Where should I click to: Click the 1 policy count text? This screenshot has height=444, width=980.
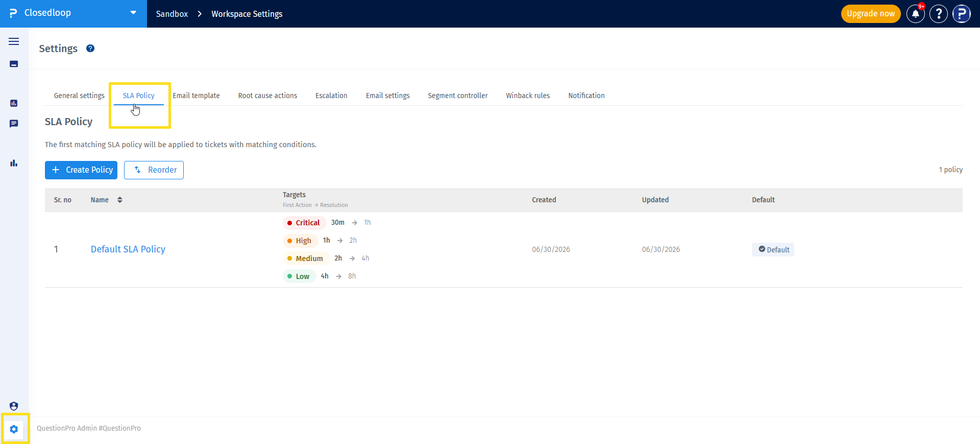[950, 170]
